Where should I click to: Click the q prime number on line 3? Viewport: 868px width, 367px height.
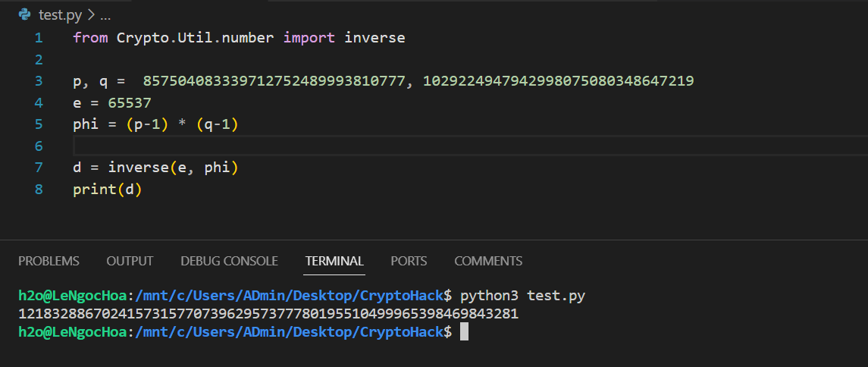[558, 80]
